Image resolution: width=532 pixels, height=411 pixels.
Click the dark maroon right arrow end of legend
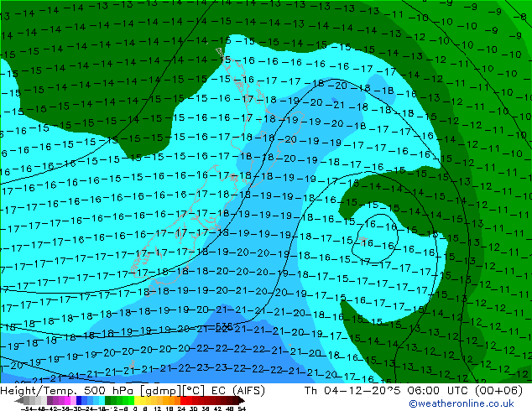tap(241, 401)
